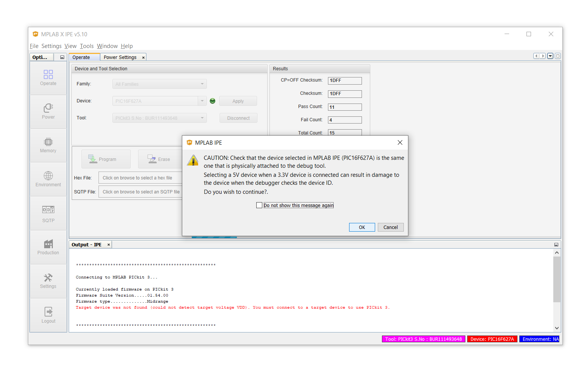
Task: Open the Device dropdown arrow
Action: (x=202, y=101)
